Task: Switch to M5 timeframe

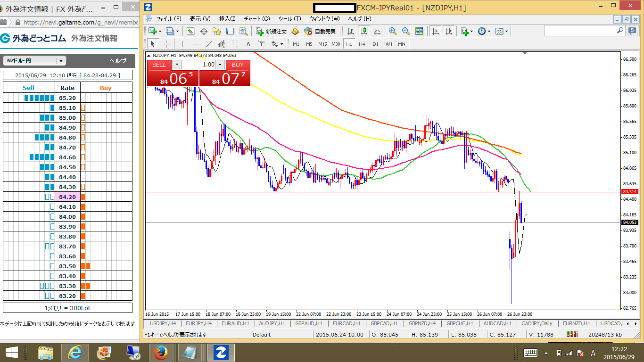Action: 309,44
